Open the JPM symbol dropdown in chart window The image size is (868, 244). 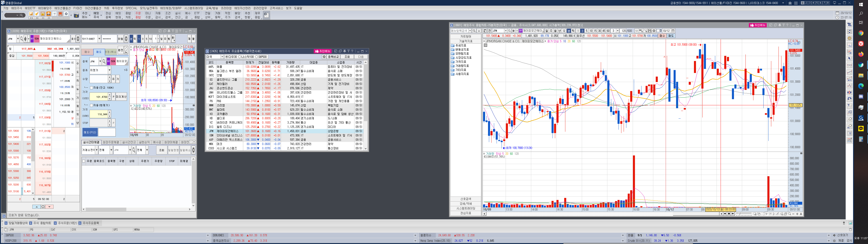point(506,31)
